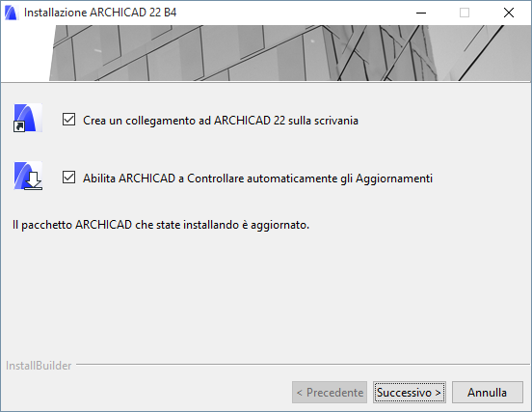Click the greyed-out maximize window button
The width and height of the screenshot is (532, 412).
coord(465,13)
